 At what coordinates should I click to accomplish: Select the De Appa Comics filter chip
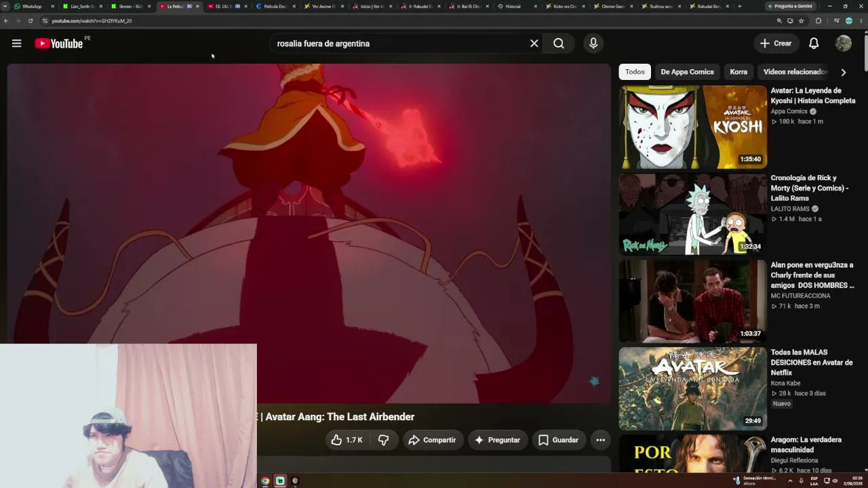click(x=687, y=72)
